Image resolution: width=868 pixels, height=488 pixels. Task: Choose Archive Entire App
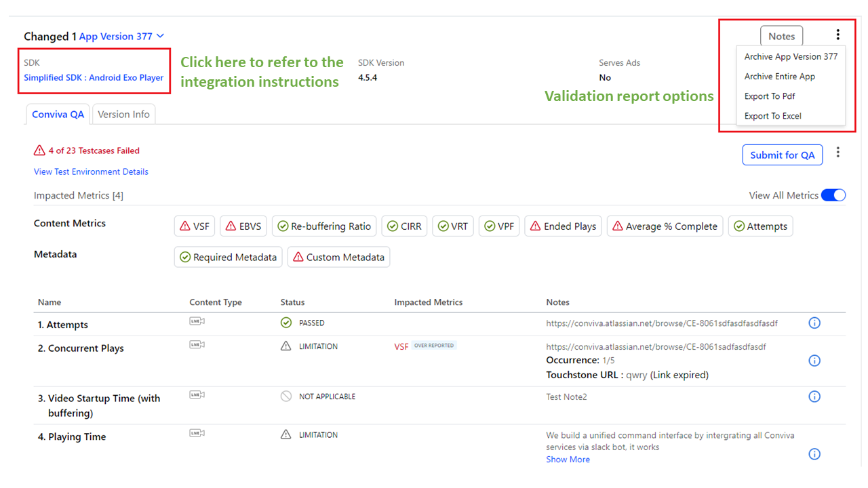(x=791, y=77)
